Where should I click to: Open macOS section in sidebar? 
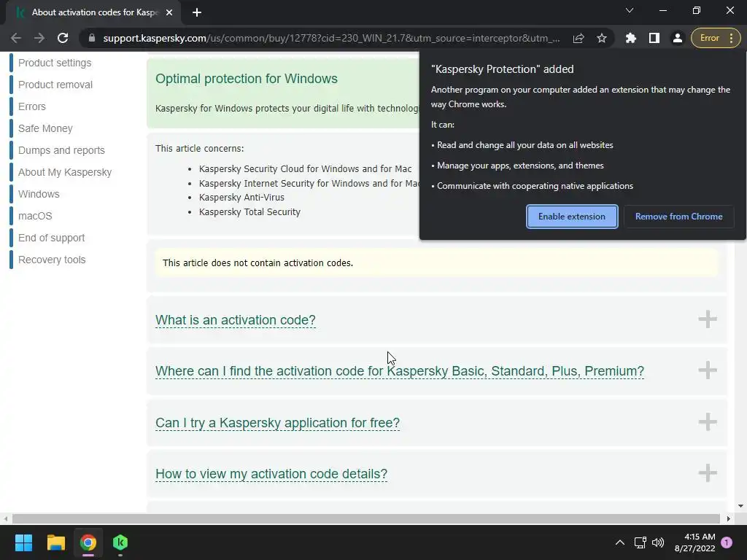coord(35,216)
